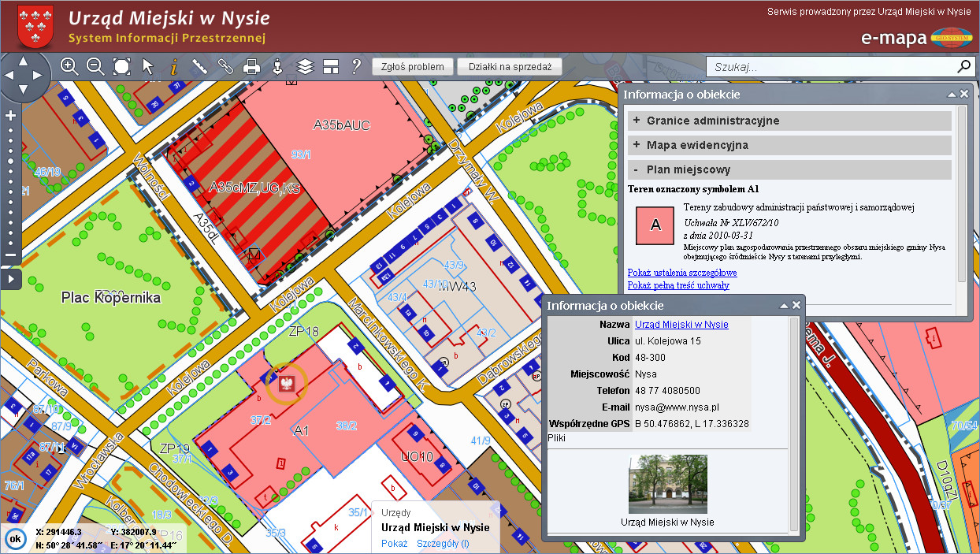Image resolution: width=980 pixels, height=554 pixels.
Task: Click the eagle emblem marker on map
Action: (x=286, y=383)
